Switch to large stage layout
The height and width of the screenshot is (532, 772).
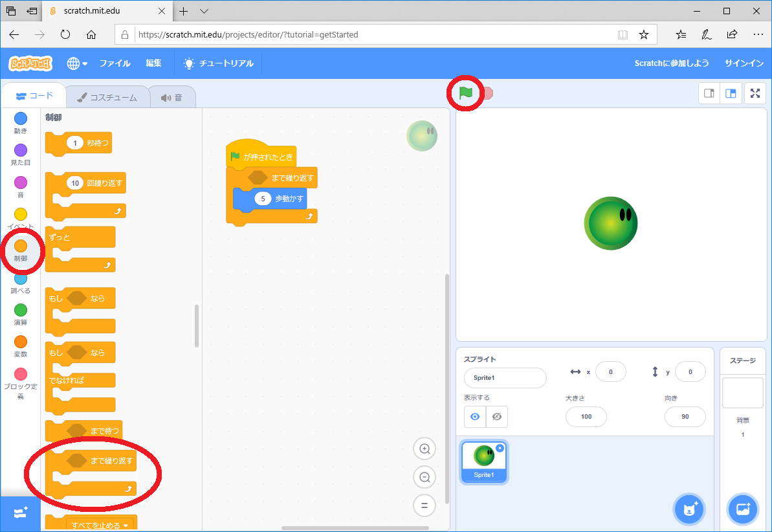pos(731,93)
